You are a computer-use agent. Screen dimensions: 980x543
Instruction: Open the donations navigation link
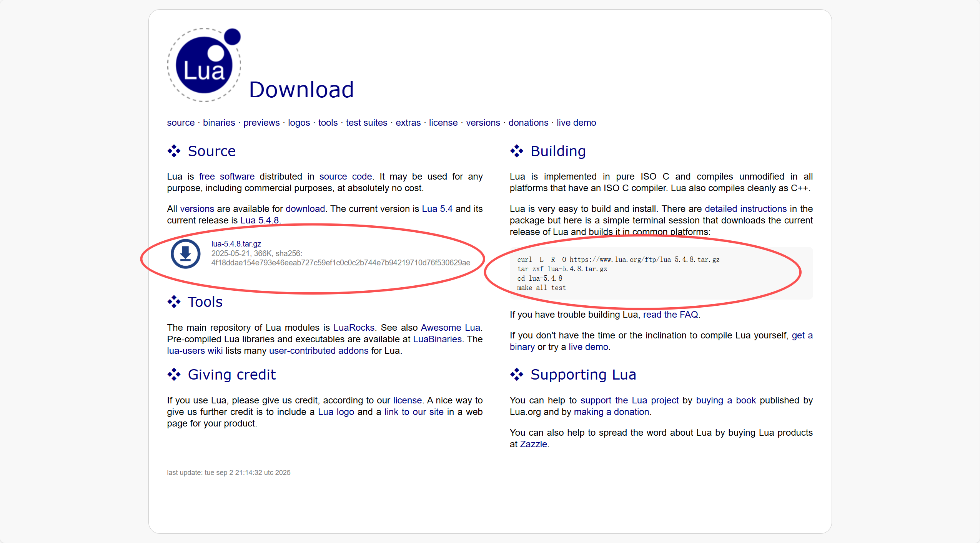[528, 123]
